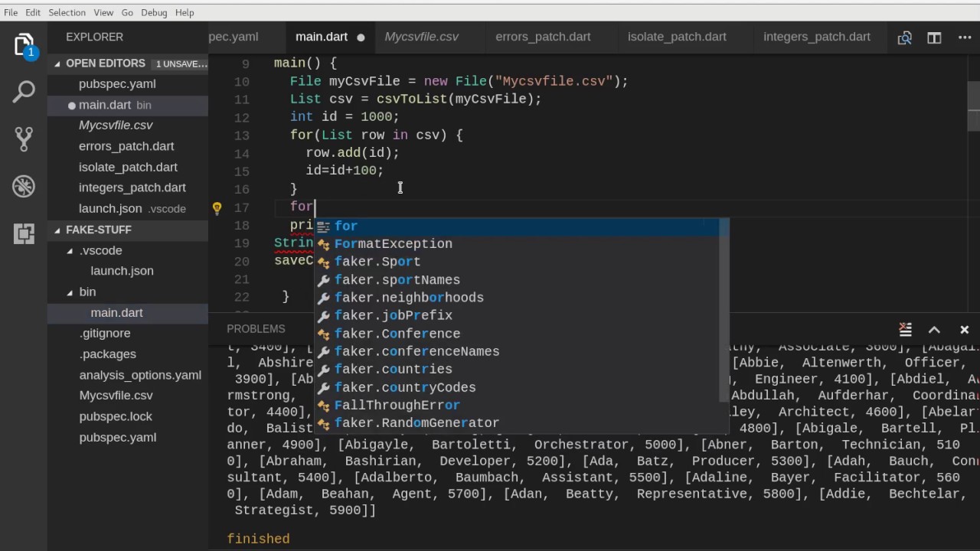Choose 'for' autocomplete suggestion
This screenshot has height=551, width=980.
517,227
